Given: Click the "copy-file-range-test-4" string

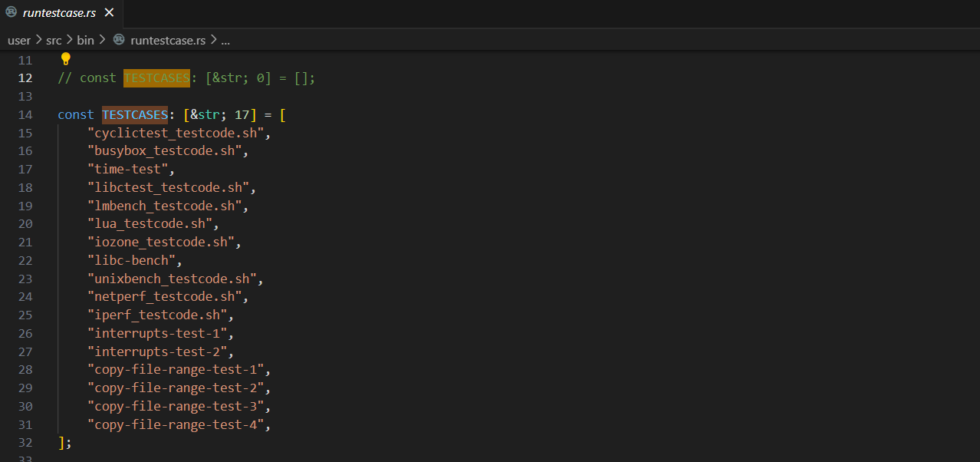Looking at the screenshot, I should point(176,424).
